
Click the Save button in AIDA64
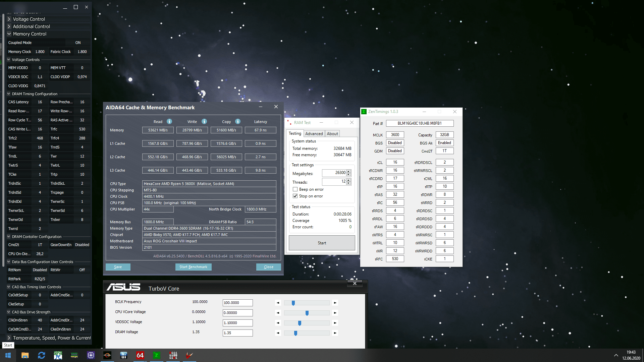point(118,267)
